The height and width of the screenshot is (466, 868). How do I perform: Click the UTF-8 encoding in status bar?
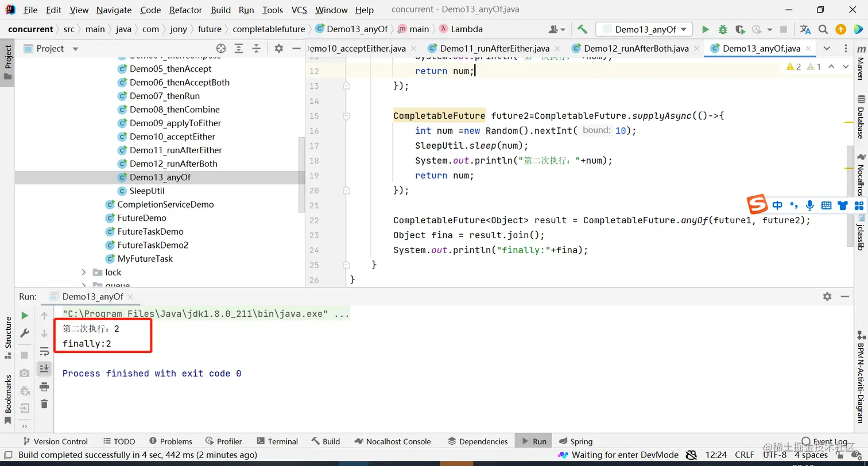[775, 455]
